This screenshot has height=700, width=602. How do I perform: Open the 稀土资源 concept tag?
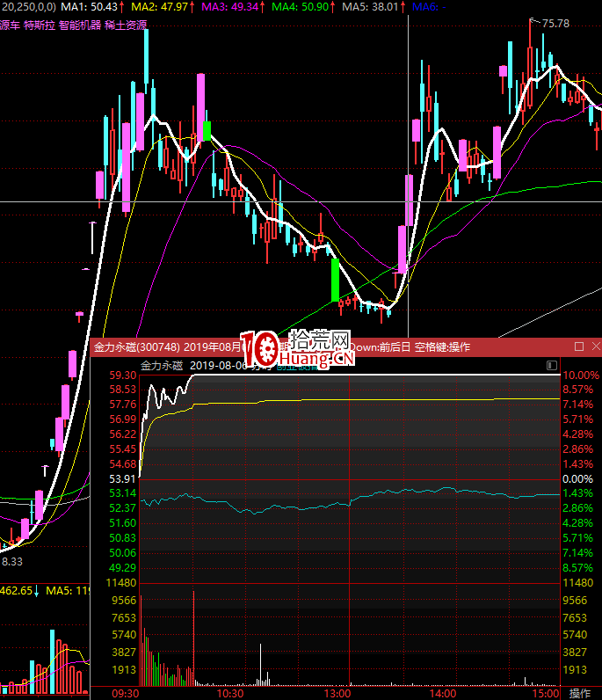coord(126,25)
